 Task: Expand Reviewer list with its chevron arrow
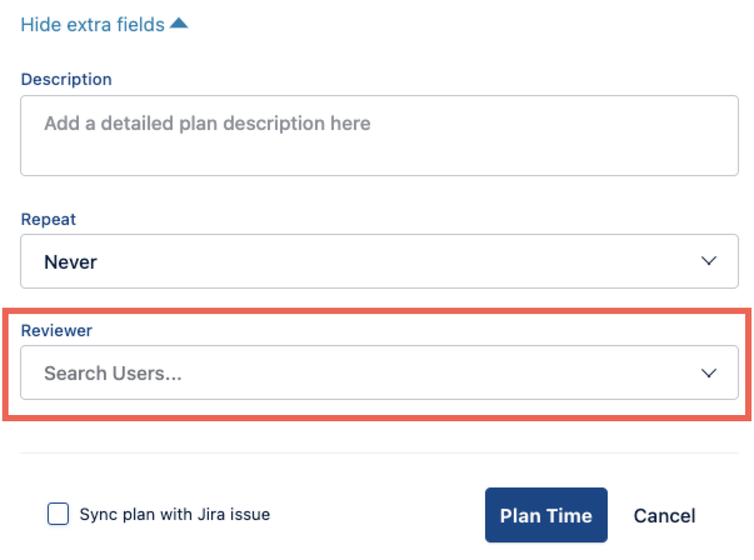708,373
